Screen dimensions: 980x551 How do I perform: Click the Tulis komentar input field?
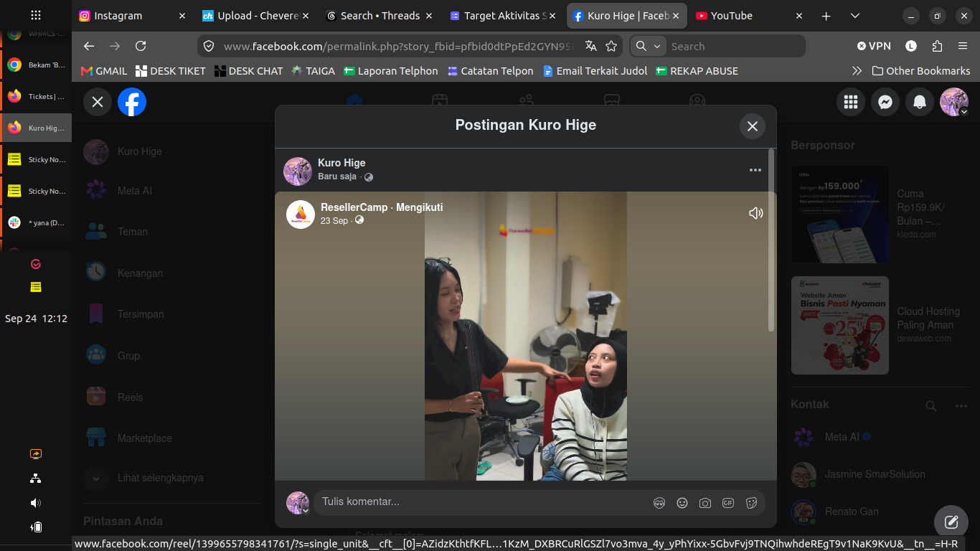[x=481, y=502]
